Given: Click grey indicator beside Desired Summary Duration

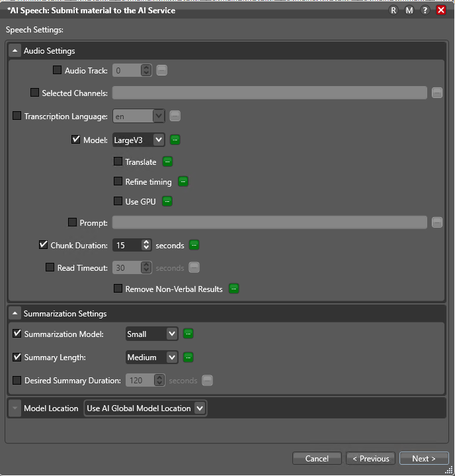Looking at the screenshot, I should [208, 380].
